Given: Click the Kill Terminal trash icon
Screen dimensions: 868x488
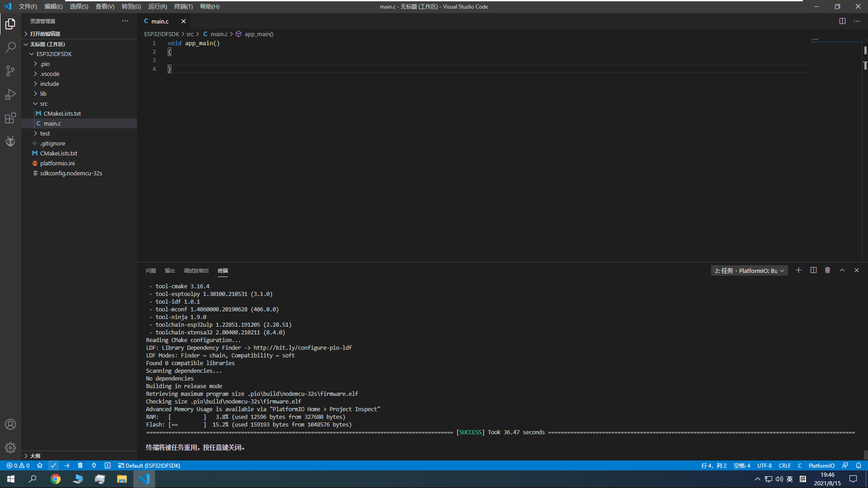Looking at the screenshot, I should click(827, 270).
